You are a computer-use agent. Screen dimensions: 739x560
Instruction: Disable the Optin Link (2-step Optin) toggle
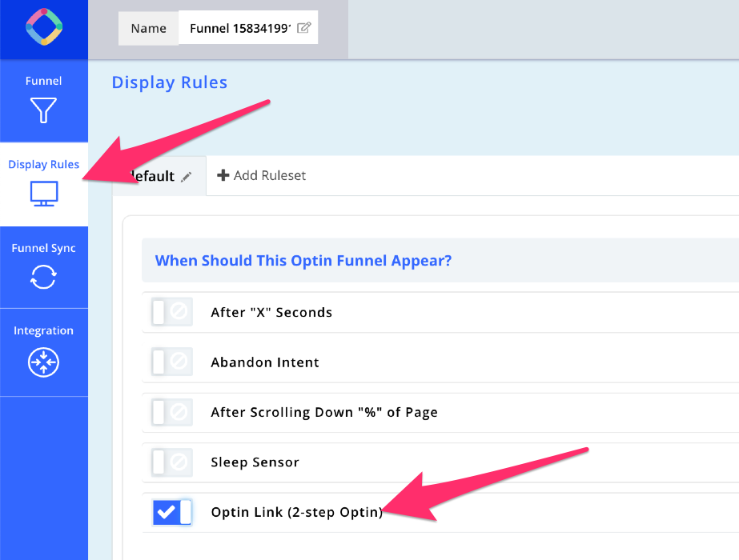[171, 513]
